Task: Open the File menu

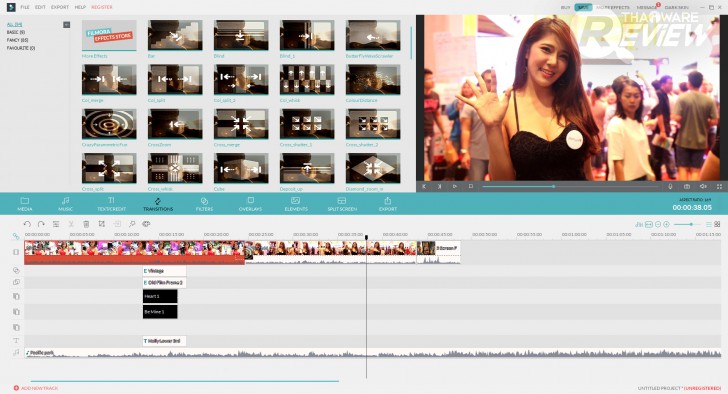Action: point(25,7)
